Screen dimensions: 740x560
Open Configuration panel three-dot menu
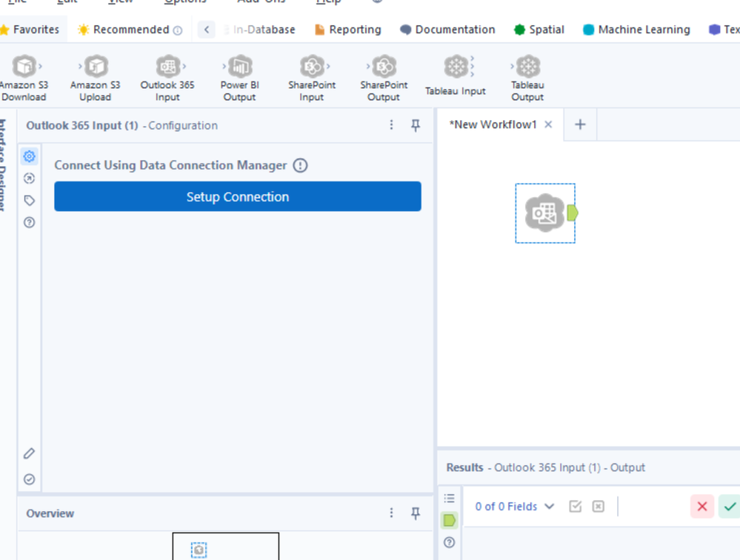click(x=391, y=125)
